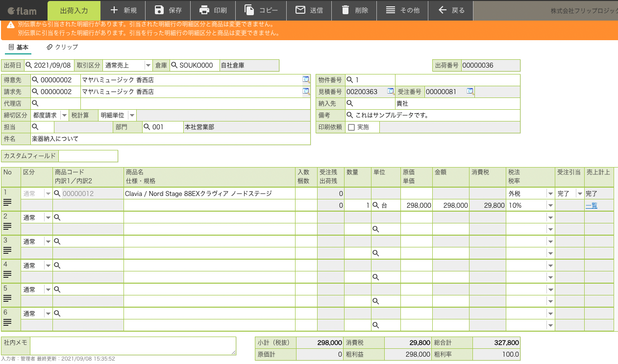The image size is (618, 364).
Task: Click the 備考 search magnifier icon
Action: 349,115
